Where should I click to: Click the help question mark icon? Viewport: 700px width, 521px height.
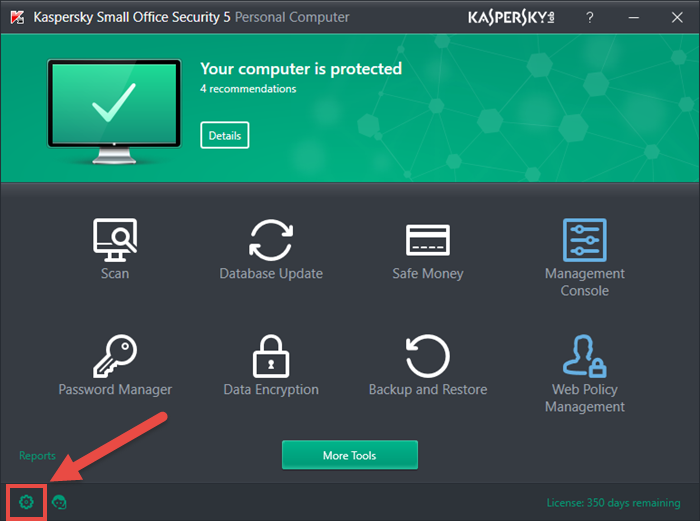[590, 17]
